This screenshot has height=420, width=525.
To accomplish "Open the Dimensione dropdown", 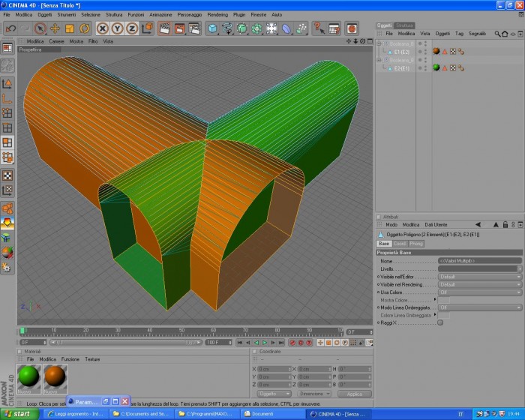I will click(x=313, y=394).
